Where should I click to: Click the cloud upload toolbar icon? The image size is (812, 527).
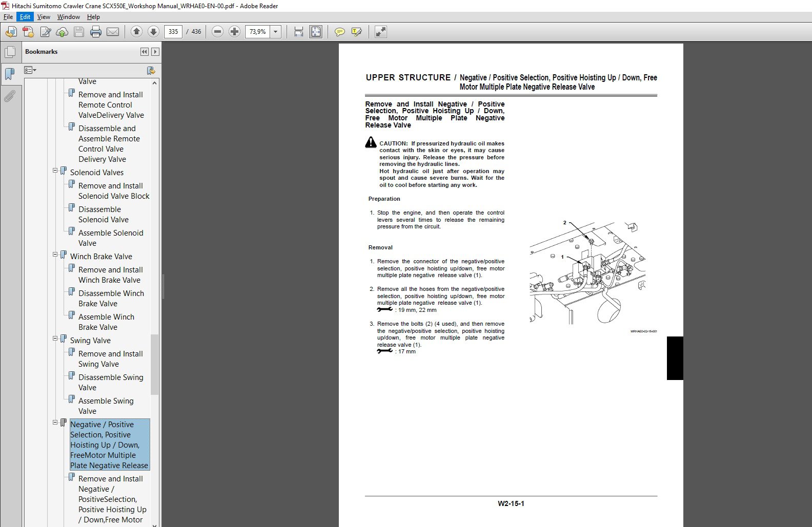click(x=62, y=32)
